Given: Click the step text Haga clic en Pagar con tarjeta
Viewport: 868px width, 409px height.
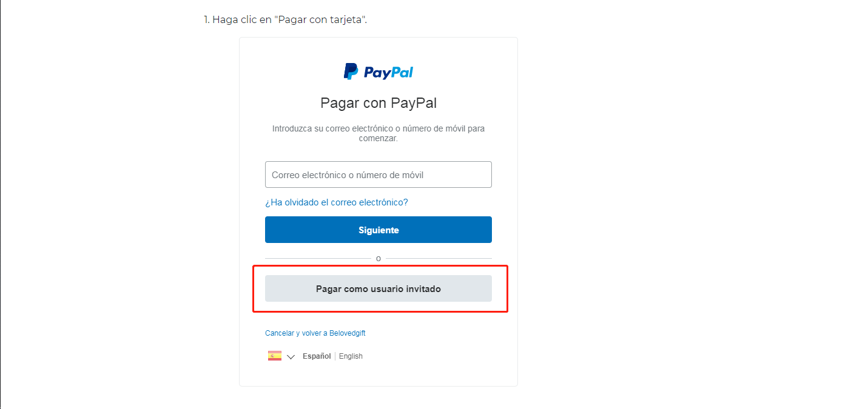Looking at the screenshot, I should pos(290,19).
